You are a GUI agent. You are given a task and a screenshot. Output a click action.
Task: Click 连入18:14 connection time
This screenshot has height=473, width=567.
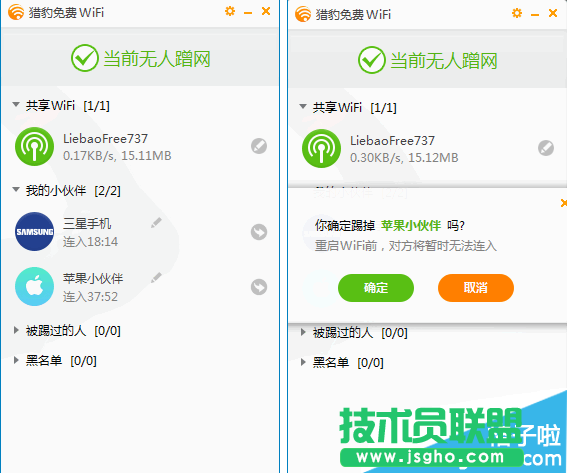click(90, 242)
